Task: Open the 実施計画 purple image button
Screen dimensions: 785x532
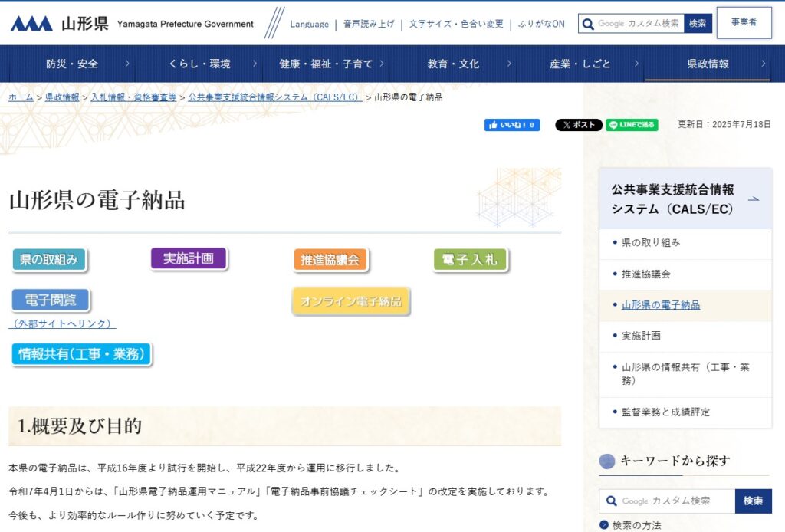Action: pos(189,258)
